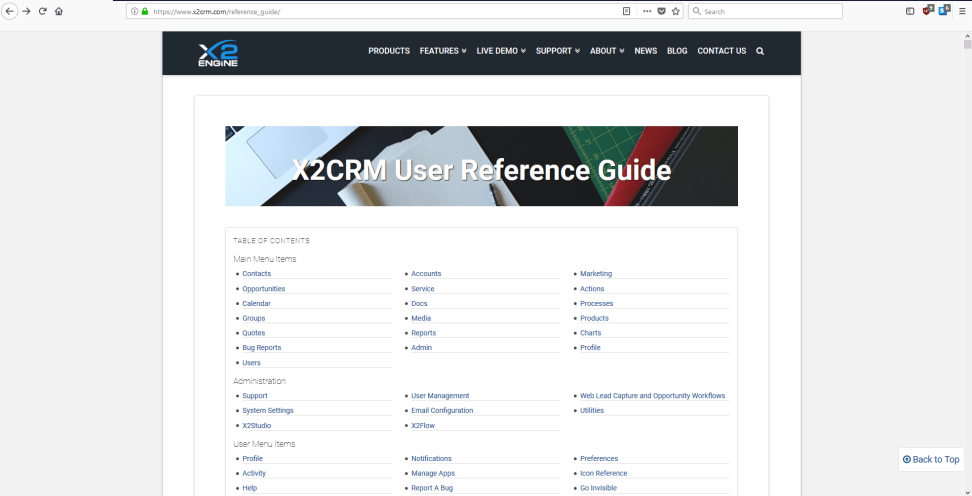Open the browser home page icon
This screenshot has width=972, height=496.
tap(59, 11)
